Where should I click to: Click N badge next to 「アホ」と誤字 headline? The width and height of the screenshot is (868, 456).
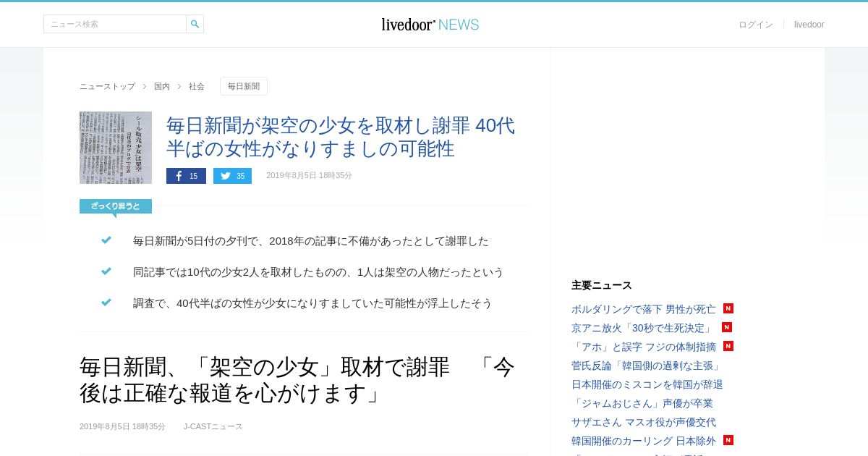coord(728,346)
